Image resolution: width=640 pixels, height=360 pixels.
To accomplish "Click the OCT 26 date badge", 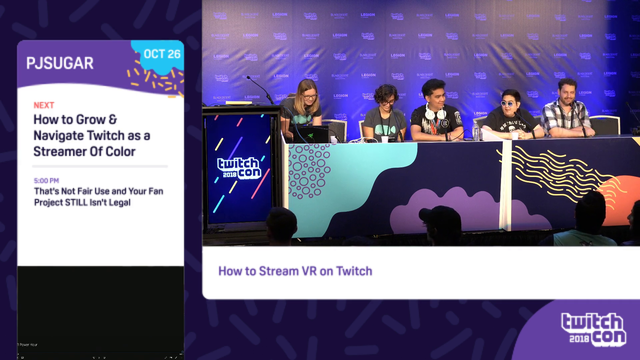I will click(162, 54).
